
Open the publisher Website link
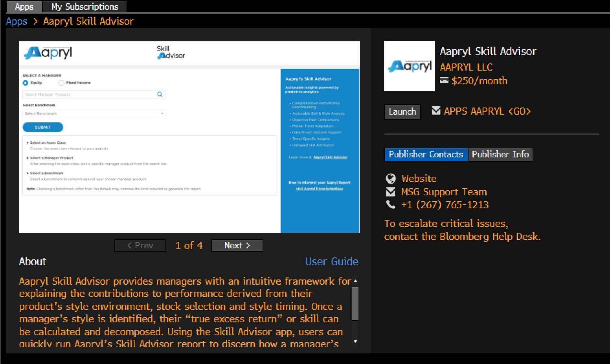click(419, 178)
